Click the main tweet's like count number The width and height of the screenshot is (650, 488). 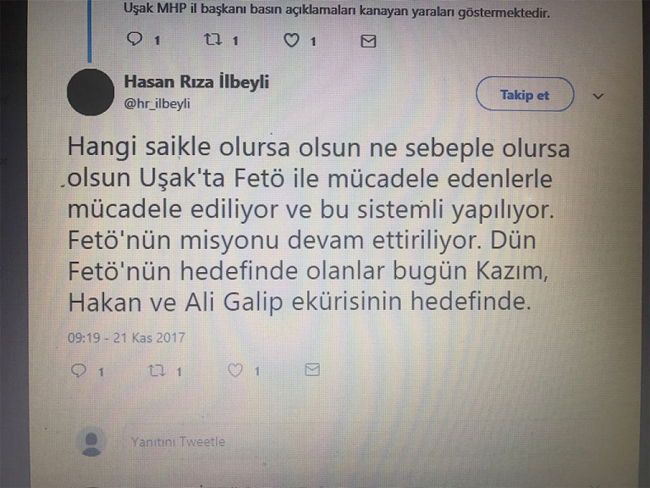tap(257, 371)
